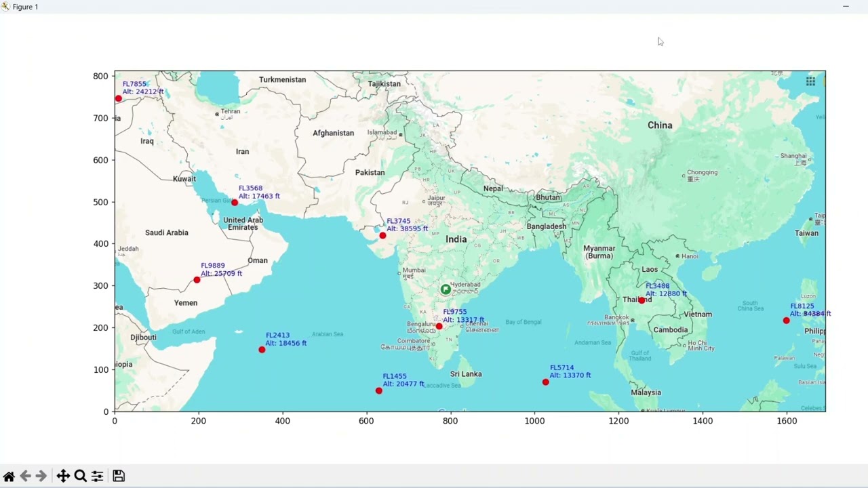The image size is (868, 488).
Task: Click the 'Bangladesh' map label
Action: click(x=547, y=226)
